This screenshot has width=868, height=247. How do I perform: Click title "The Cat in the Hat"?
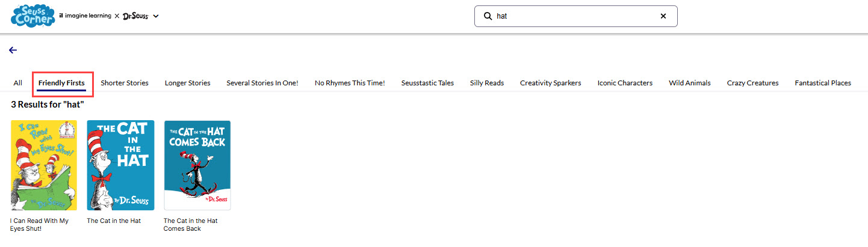click(114, 221)
